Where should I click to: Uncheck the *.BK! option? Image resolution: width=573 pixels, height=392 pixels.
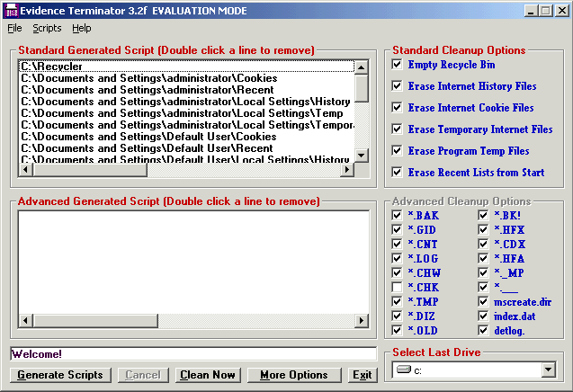tap(483, 215)
